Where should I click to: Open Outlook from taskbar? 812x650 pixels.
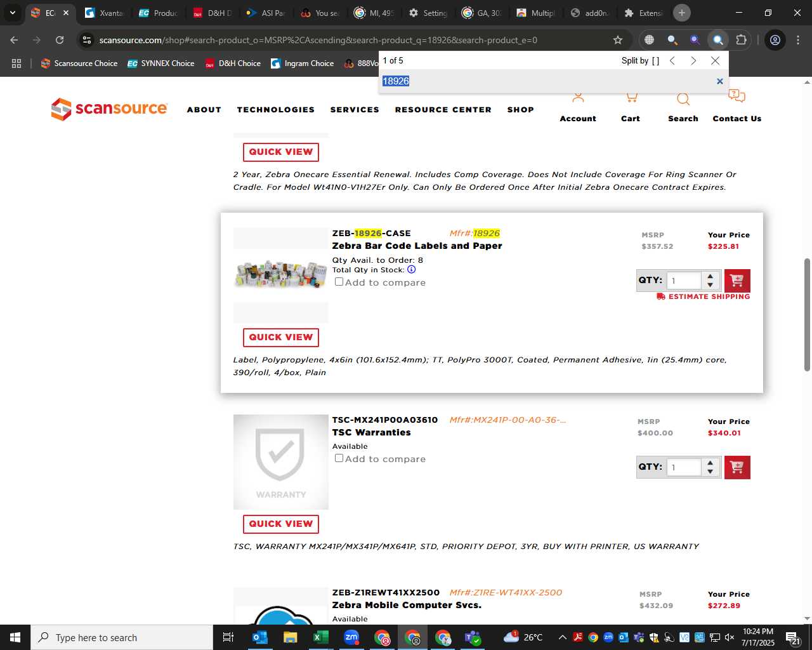click(x=259, y=637)
